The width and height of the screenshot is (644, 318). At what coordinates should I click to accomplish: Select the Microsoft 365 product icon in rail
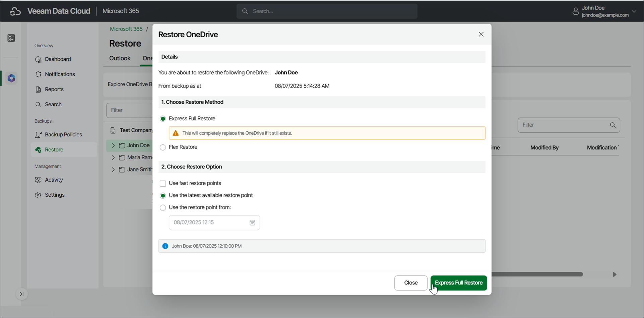click(x=11, y=78)
